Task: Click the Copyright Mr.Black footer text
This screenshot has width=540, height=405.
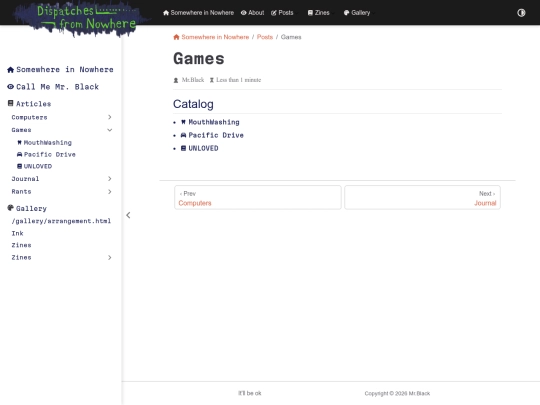Action: tap(397, 393)
